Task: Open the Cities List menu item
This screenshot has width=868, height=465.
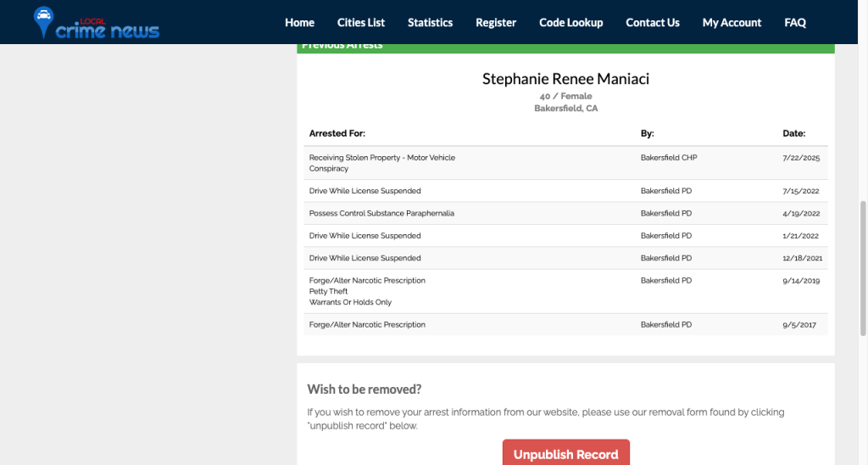Action: 361,23
